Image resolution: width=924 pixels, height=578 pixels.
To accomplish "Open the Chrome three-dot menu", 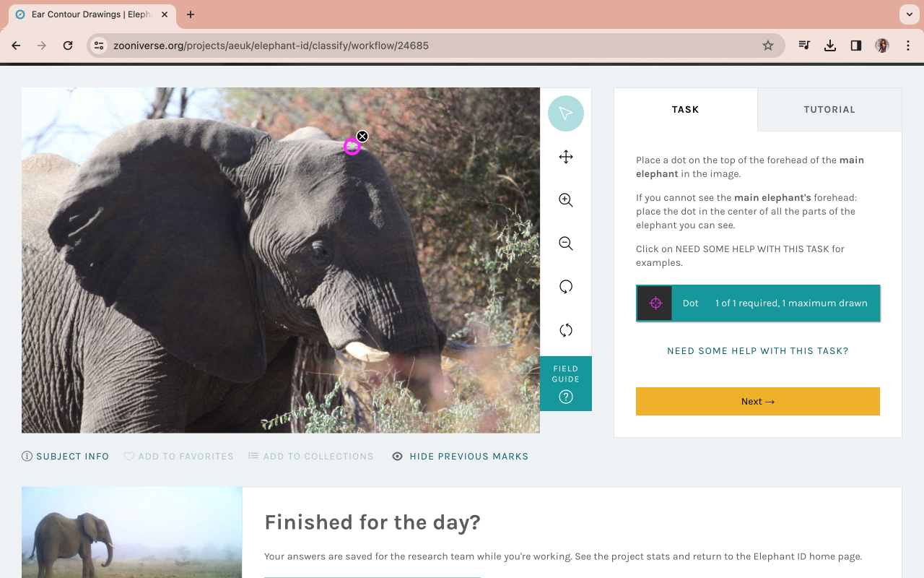I will pos(908,46).
